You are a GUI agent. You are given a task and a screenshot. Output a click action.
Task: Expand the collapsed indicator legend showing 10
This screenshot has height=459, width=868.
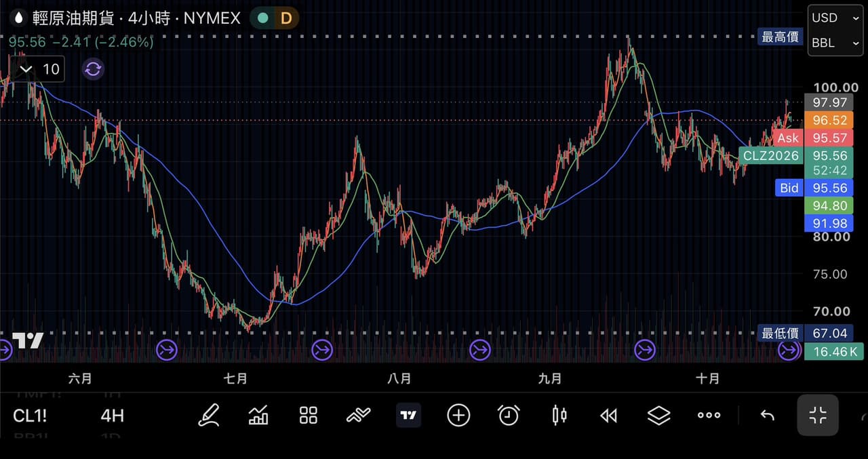[x=39, y=68]
